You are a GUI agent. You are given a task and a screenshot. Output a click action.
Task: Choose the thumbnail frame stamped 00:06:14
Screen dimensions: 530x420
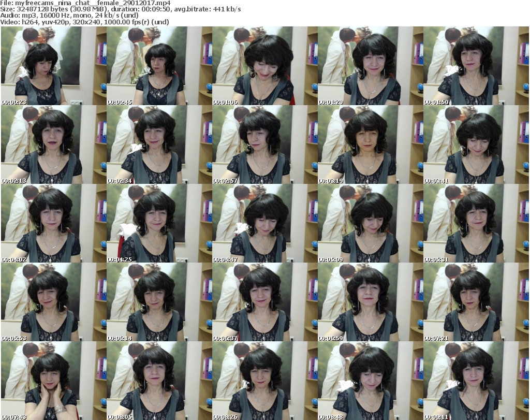(159, 302)
